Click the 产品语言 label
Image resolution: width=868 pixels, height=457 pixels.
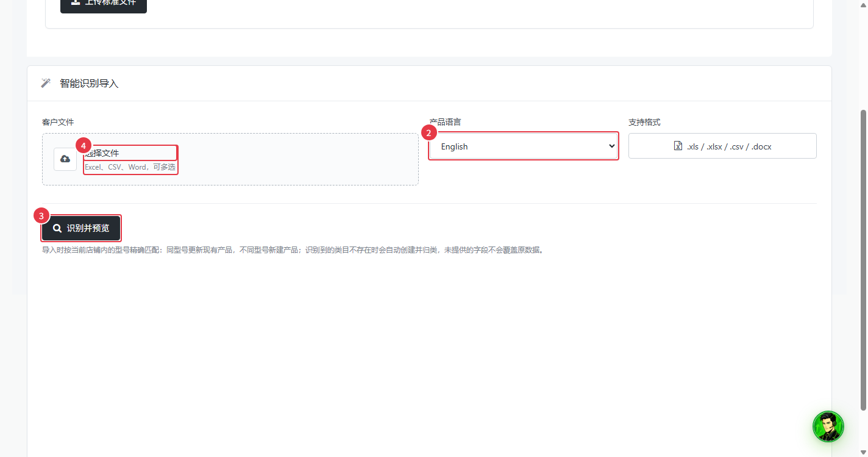point(446,122)
